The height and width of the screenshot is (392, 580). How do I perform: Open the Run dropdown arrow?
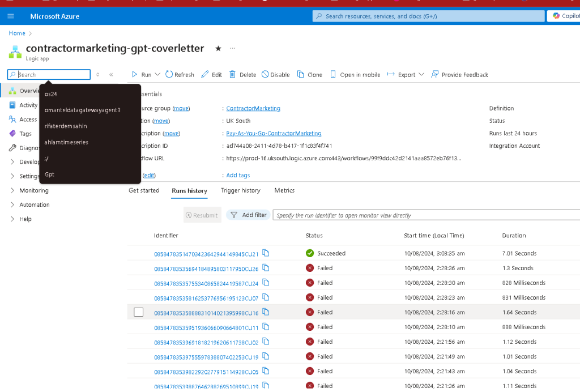pyautogui.click(x=157, y=74)
